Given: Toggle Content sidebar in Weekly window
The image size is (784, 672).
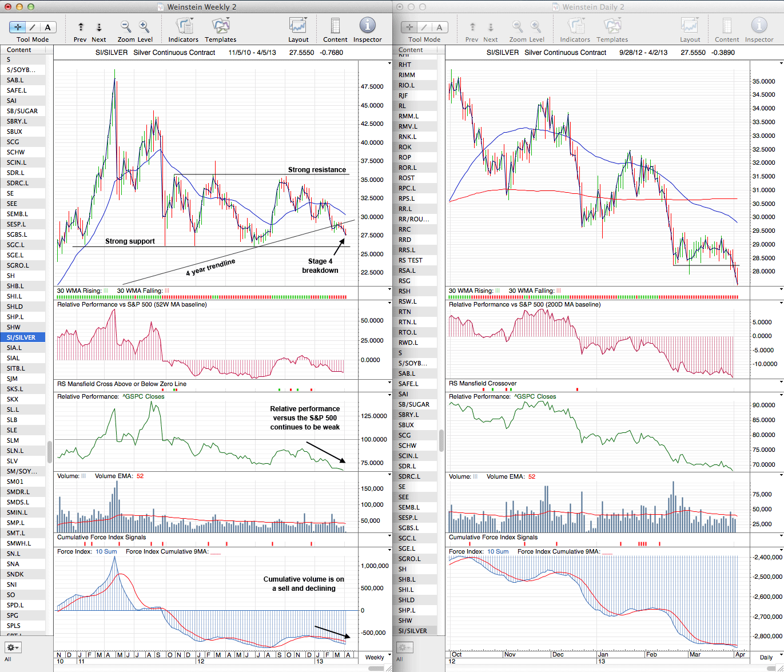Looking at the screenshot, I should click(335, 27).
